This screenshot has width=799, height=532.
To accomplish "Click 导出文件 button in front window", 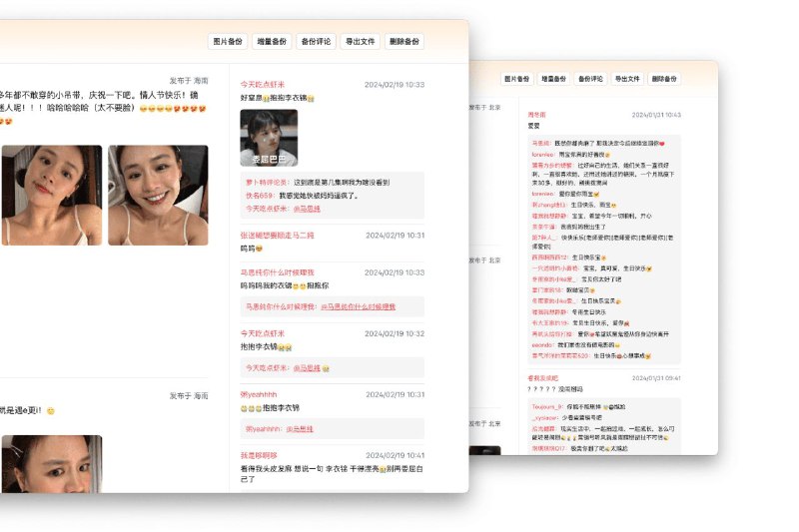I will click(360, 41).
